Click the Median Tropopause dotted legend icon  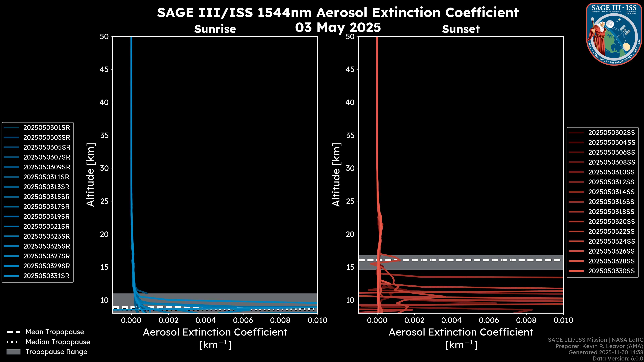[x=13, y=342]
